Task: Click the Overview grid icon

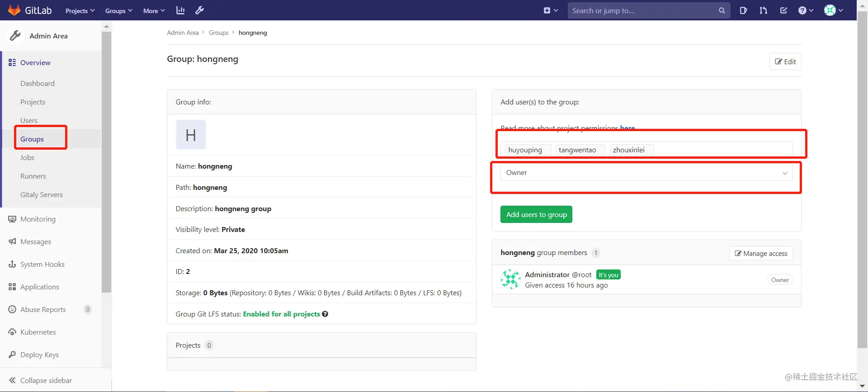Action: [12, 62]
